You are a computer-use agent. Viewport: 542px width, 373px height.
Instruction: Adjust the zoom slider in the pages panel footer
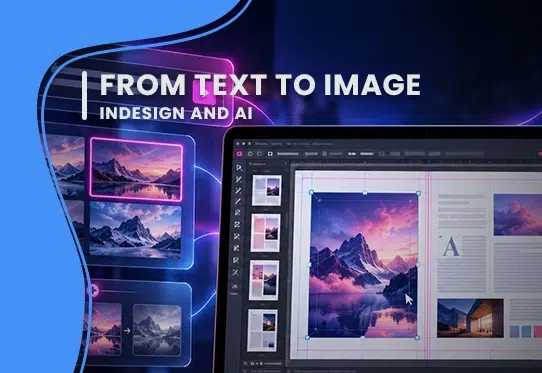click(x=273, y=364)
